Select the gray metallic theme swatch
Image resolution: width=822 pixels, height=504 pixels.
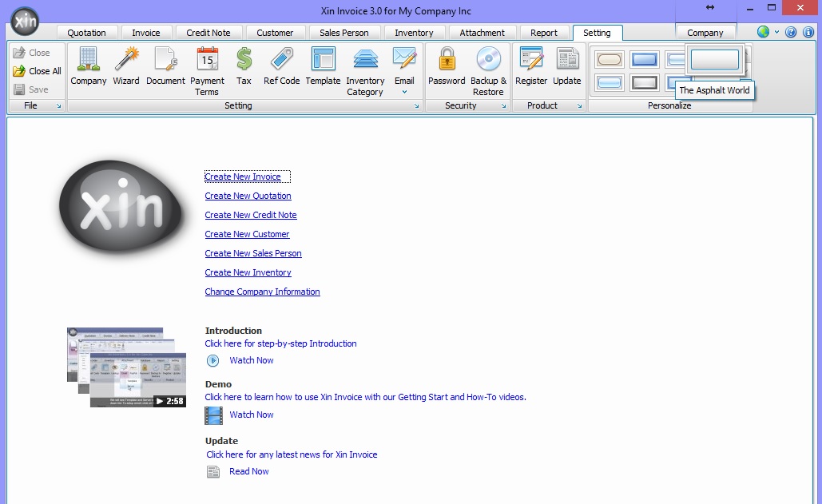coord(645,83)
